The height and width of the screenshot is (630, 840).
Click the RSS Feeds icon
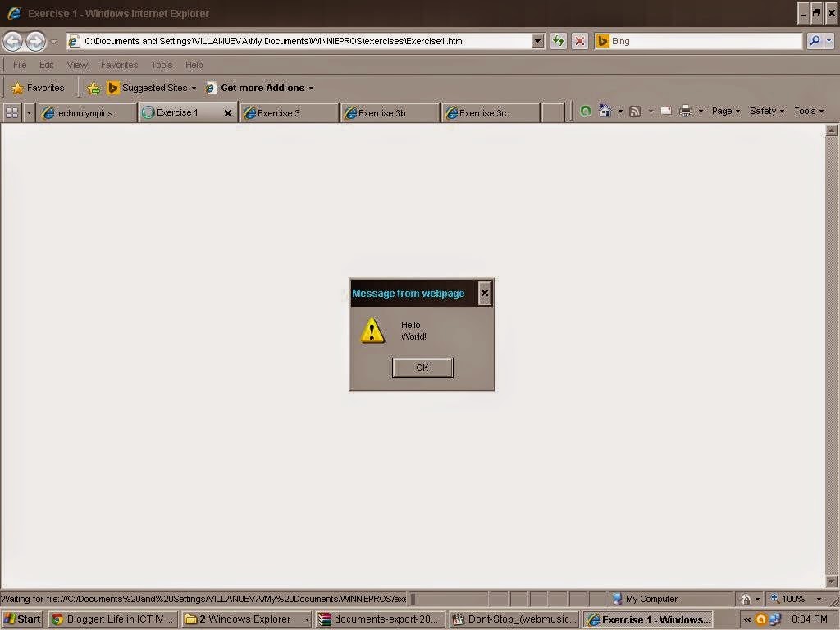tap(635, 112)
